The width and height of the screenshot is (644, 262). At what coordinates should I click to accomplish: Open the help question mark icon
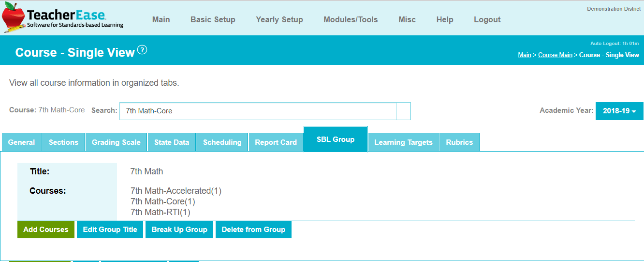[142, 50]
